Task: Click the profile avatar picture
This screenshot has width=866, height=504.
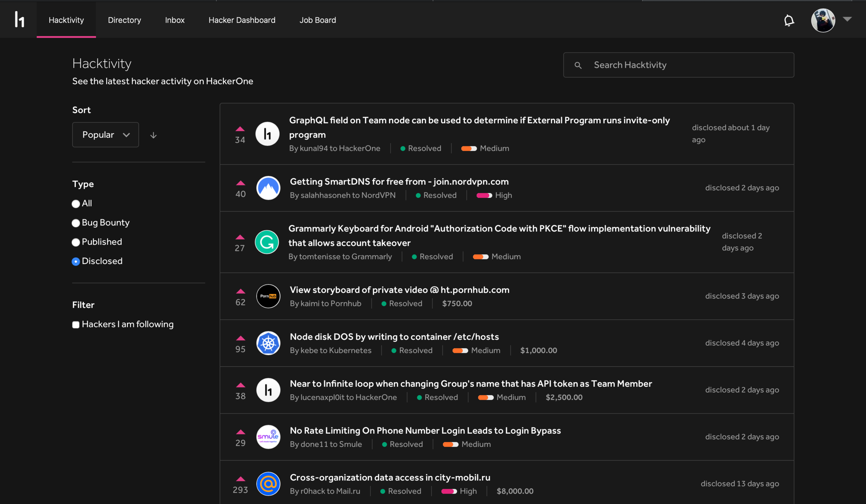Action: pos(823,20)
